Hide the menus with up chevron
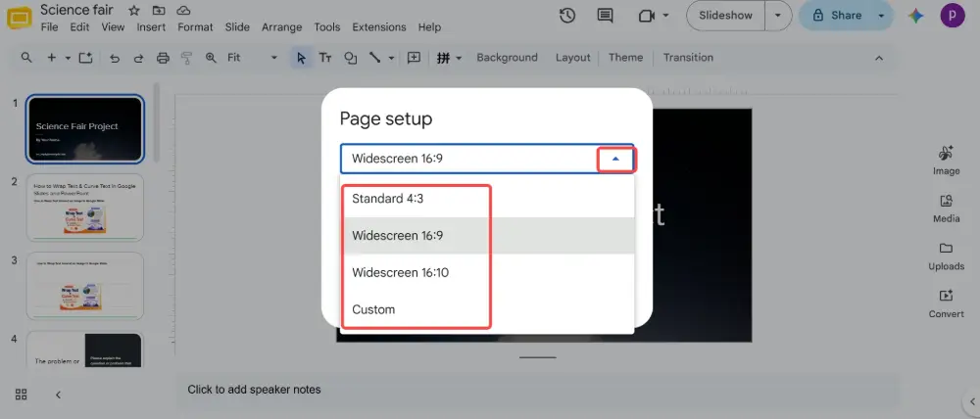Screen dimensions: 980x419 point(879,58)
